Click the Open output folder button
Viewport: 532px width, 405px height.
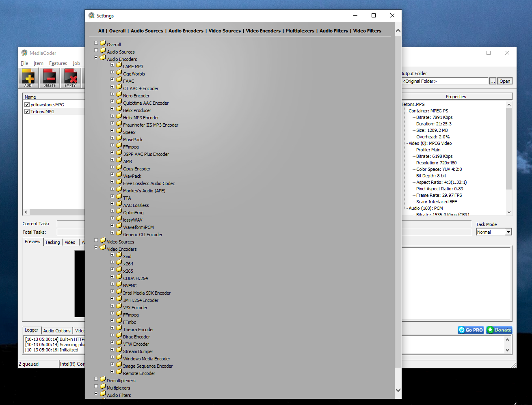[505, 81]
